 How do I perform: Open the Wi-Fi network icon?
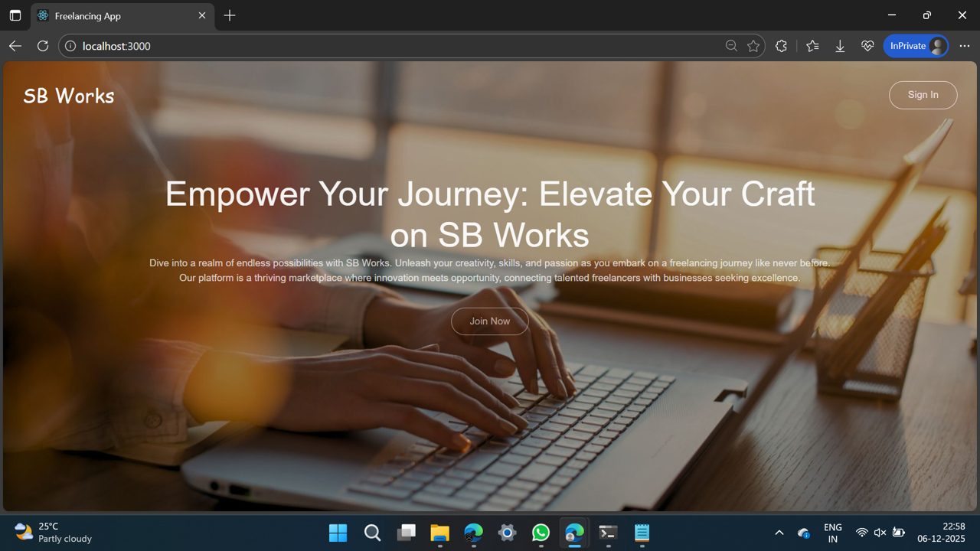coord(861,533)
